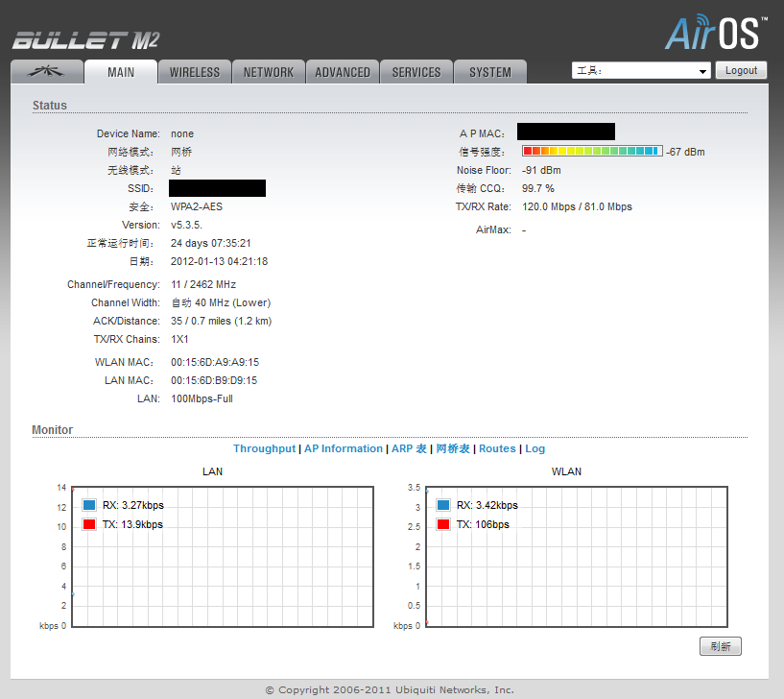This screenshot has width=784, height=699.
Task: Click the WLAN RX: 3.42kbps label
Action: click(x=487, y=505)
